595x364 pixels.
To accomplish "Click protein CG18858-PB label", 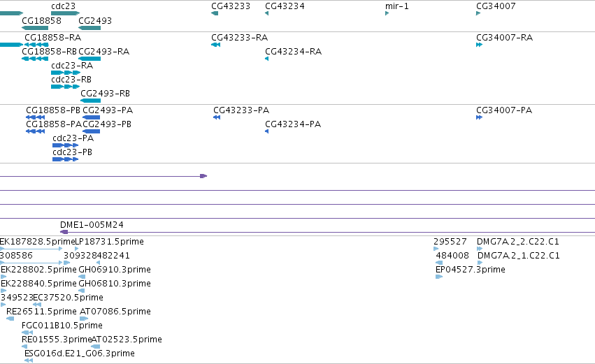I will pos(53,110).
